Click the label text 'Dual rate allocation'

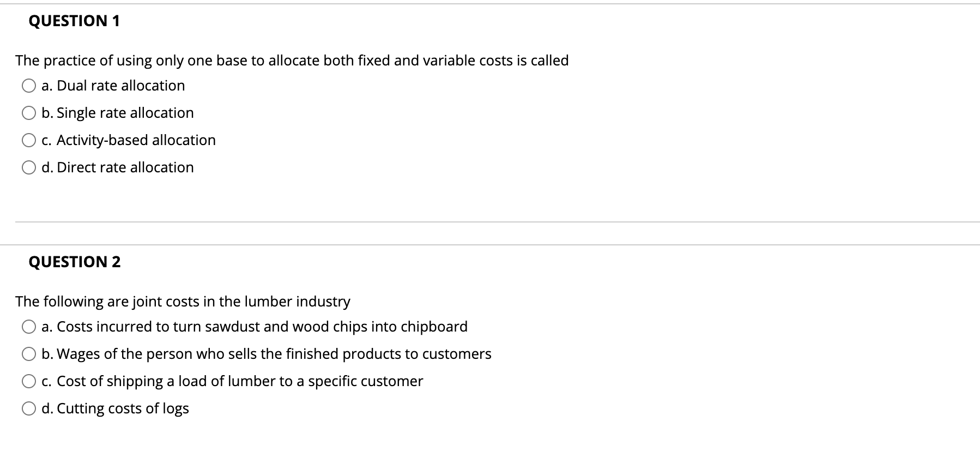[113, 85]
